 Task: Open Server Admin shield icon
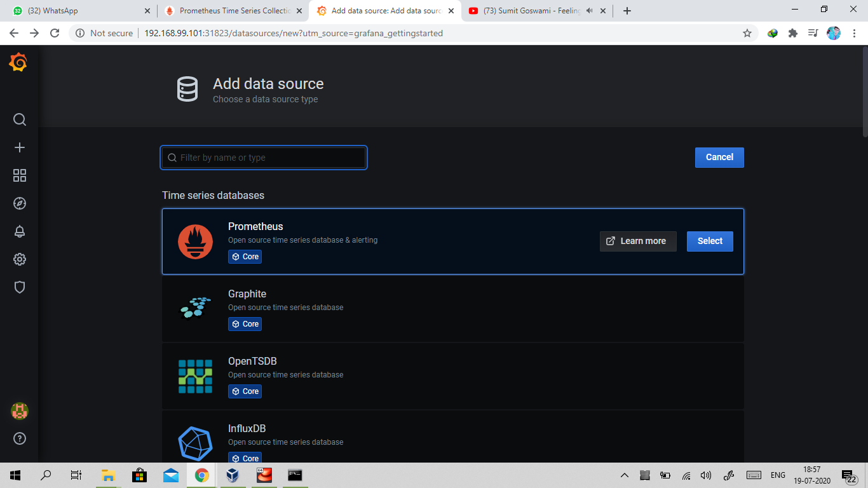tap(19, 287)
